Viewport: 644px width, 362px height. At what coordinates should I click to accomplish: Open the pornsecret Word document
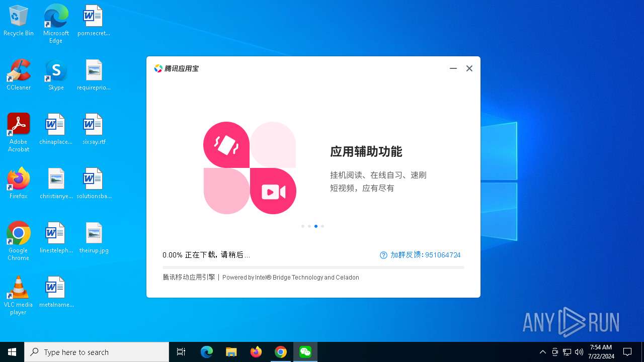point(94,21)
